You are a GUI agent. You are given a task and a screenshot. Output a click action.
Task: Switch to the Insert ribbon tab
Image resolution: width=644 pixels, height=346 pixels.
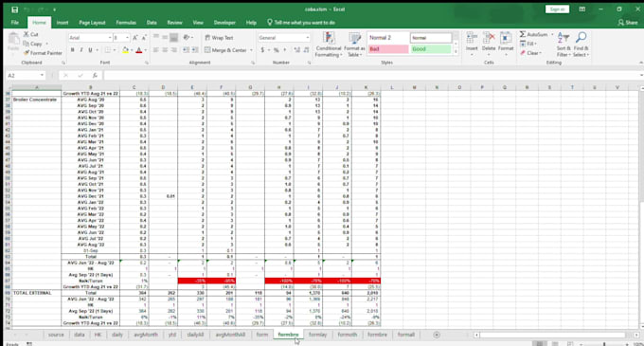click(x=63, y=23)
